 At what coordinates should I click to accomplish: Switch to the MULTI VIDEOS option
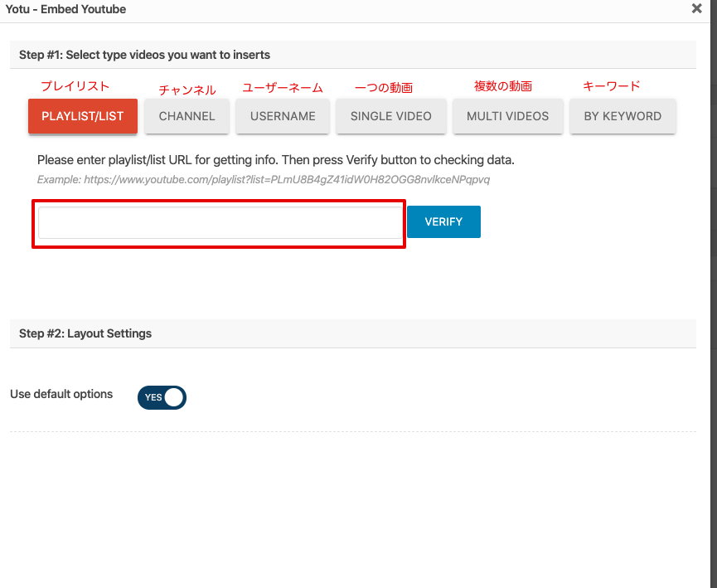(x=507, y=116)
